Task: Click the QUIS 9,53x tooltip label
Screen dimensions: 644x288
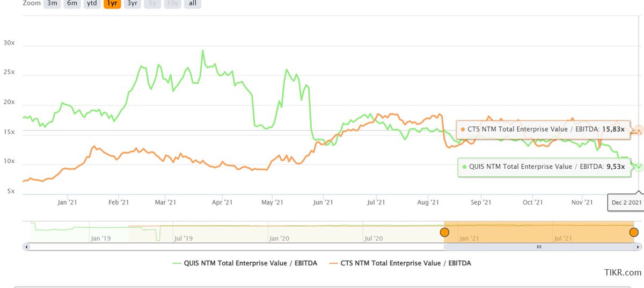Action: [x=543, y=167]
